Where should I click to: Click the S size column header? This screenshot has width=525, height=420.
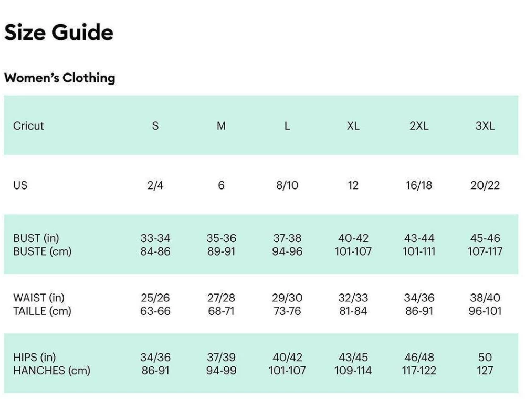click(155, 126)
